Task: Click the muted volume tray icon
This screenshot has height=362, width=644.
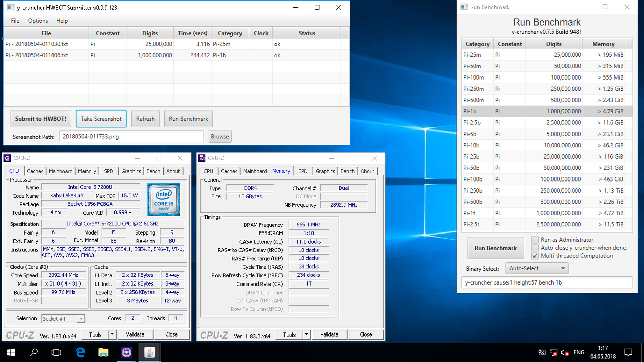Action: [565, 352]
